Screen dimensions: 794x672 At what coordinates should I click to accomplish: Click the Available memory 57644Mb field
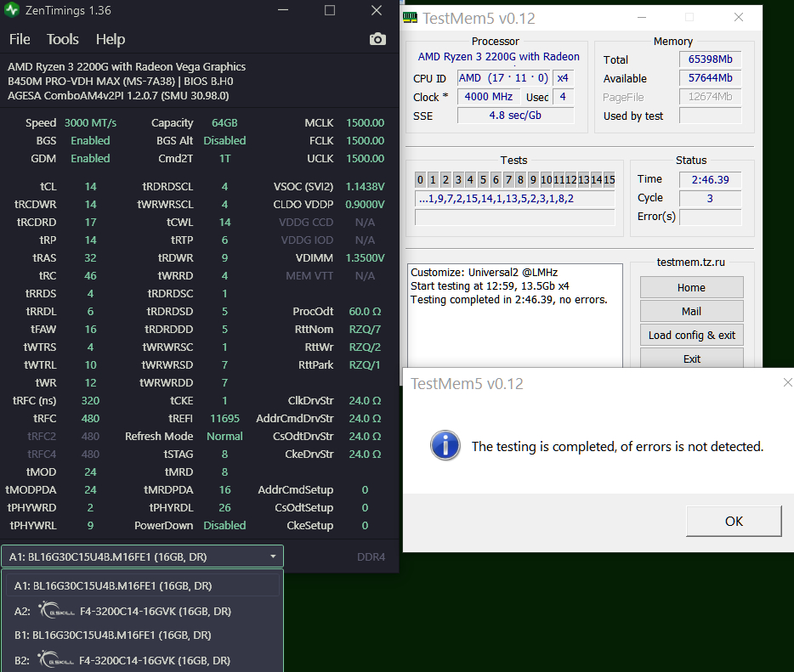point(710,78)
